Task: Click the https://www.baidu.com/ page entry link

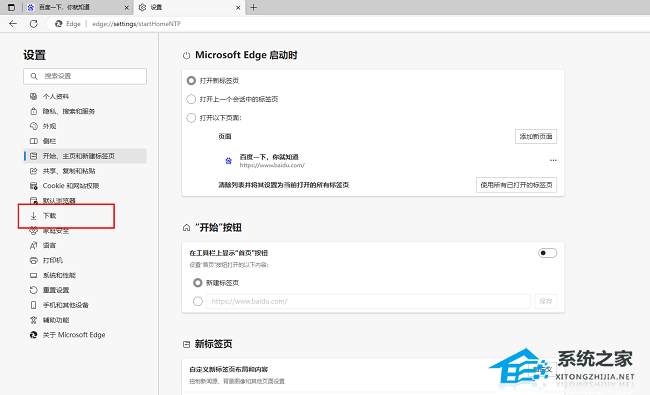Action: pyautogui.click(x=272, y=165)
